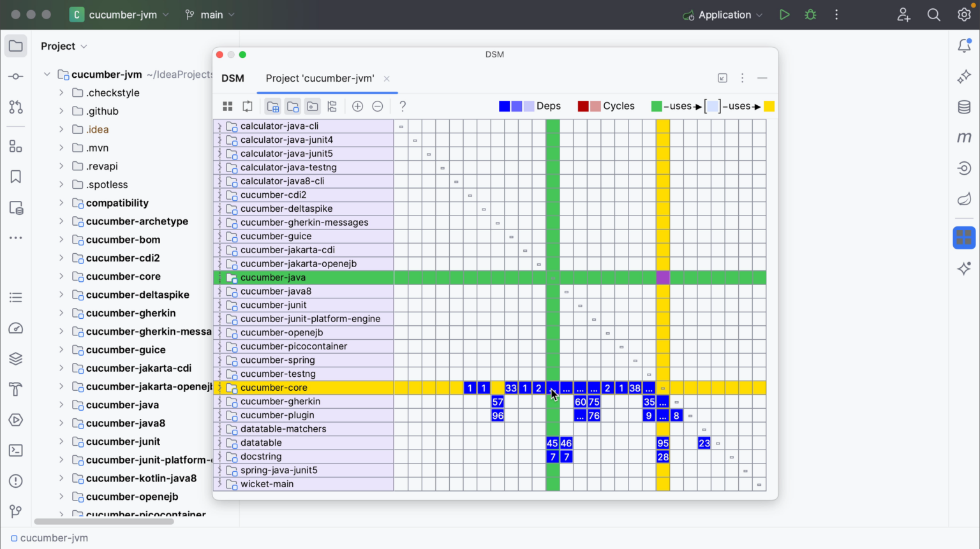Toggle grouped modules display in DSM
This screenshot has height=549, width=980.
[x=272, y=106]
